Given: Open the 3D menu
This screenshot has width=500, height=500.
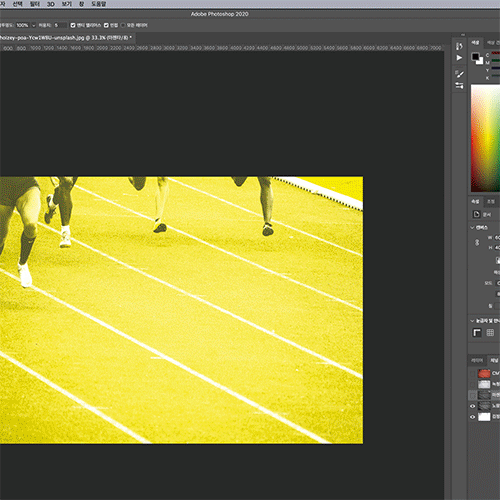Looking at the screenshot, I should coord(51,4).
